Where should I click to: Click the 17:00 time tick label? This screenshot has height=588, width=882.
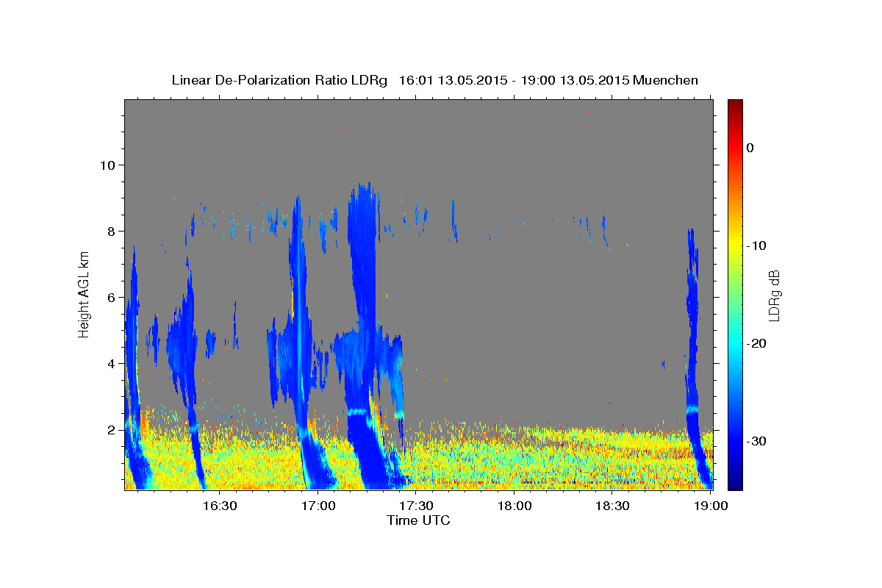click(318, 506)
